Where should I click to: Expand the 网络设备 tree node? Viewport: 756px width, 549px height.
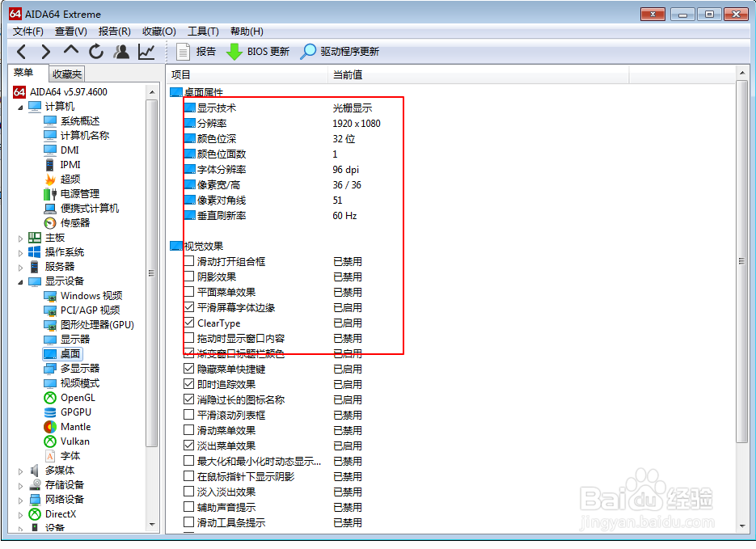[x=20, y=500]
